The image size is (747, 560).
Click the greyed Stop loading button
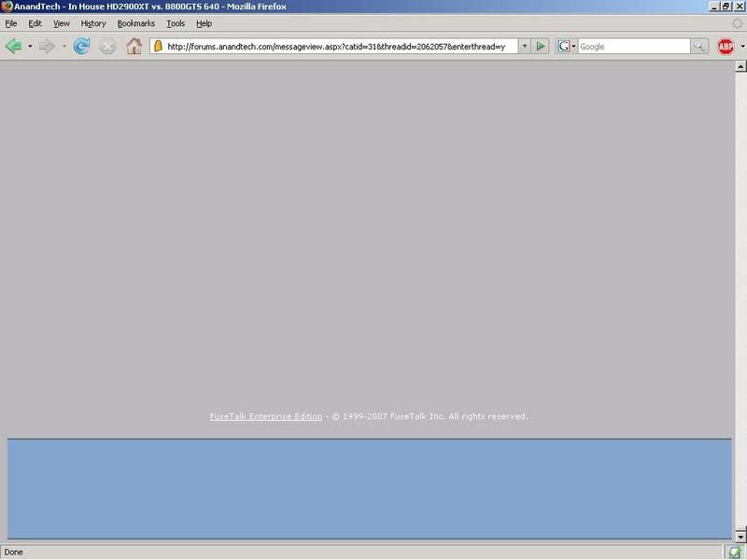[x=107, y=47]
